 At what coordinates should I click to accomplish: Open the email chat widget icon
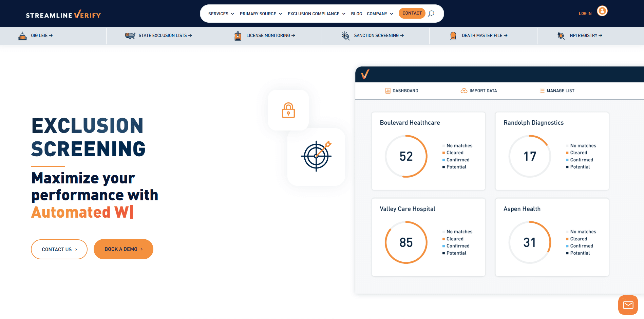tap(628, 305)
